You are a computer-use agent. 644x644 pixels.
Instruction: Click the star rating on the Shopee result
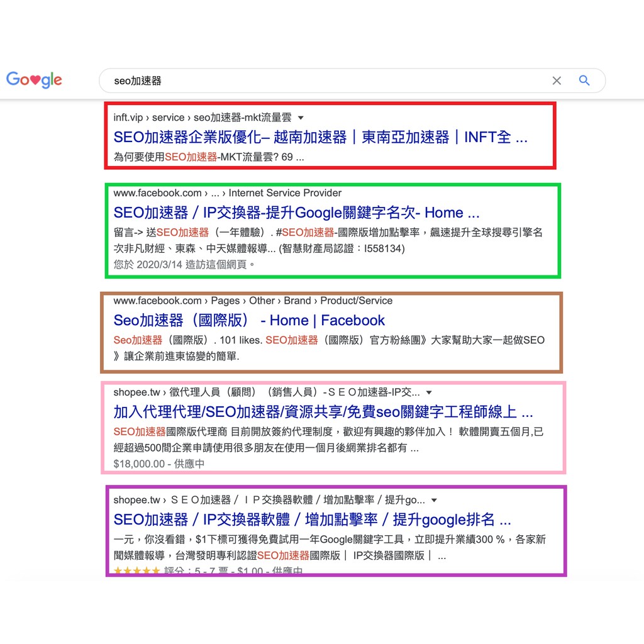(x=136, y=571)
